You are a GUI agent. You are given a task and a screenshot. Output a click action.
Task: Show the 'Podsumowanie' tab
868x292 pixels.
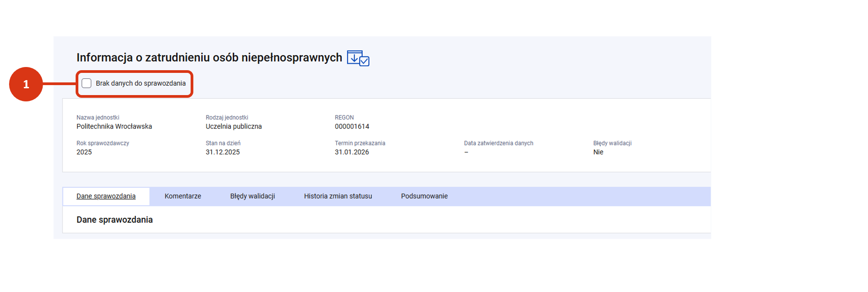(x=424, y=196)
